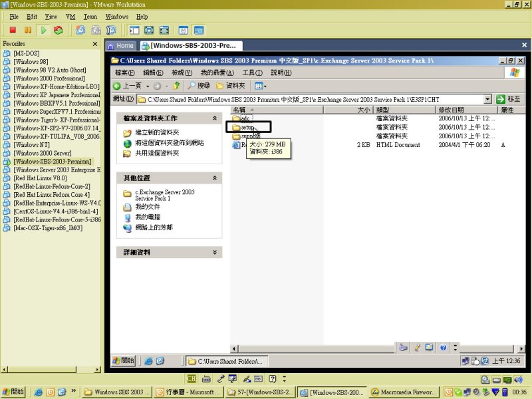Click the host 開始 start button

tap(13, 392)
